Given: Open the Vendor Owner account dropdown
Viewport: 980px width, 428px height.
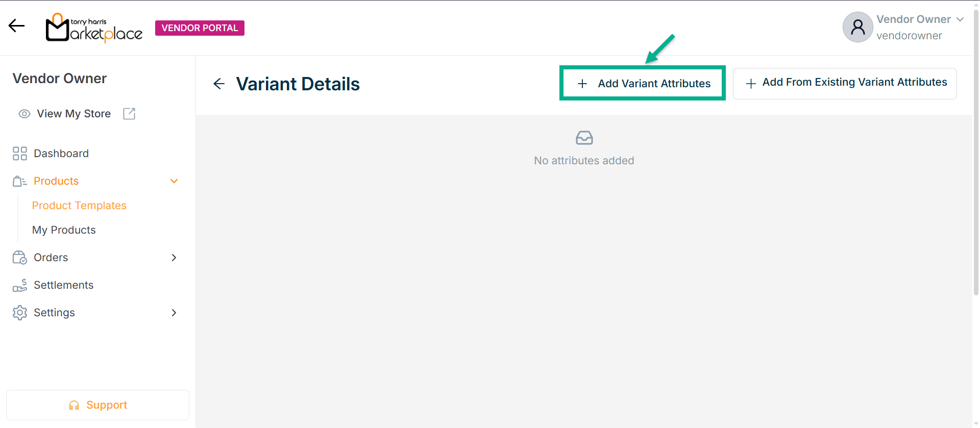Looking at the screenshot, I should tap(960, 19).
